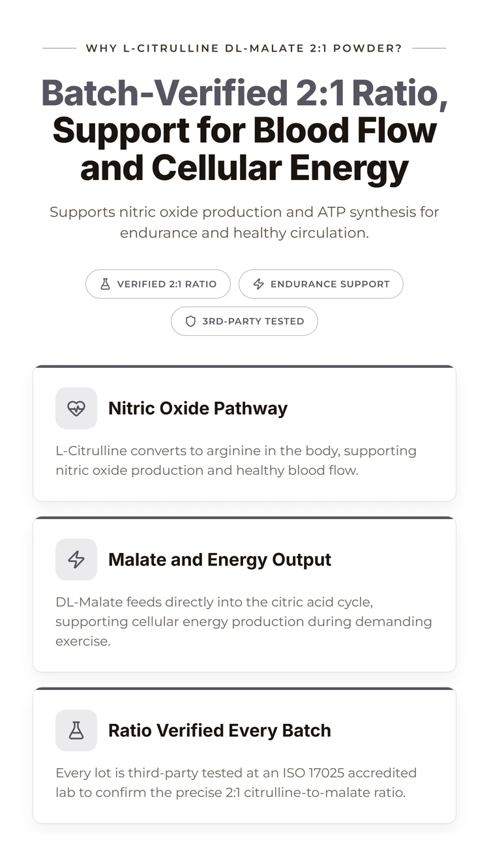Click the Why L-Citrulline DL-Malate eyebrow text

[x=244, y=48]
